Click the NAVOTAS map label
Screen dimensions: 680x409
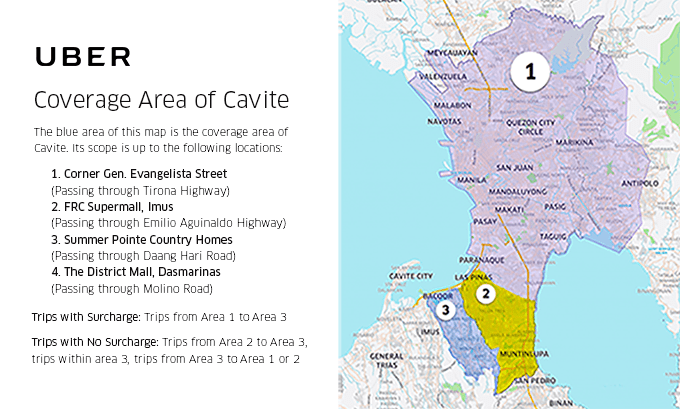[444, 122]
